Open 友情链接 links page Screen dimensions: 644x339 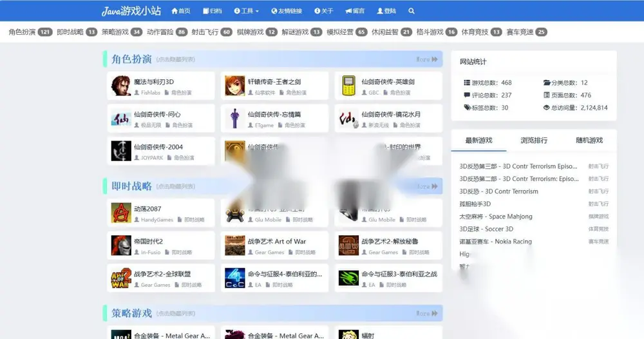[287, 11]
